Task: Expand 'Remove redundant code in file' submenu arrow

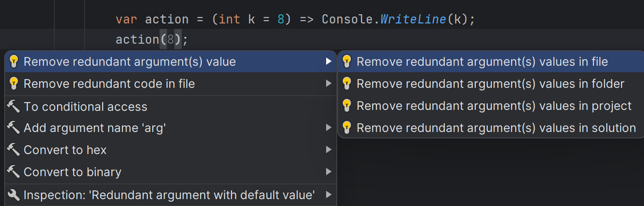Action: coord(328,84)
